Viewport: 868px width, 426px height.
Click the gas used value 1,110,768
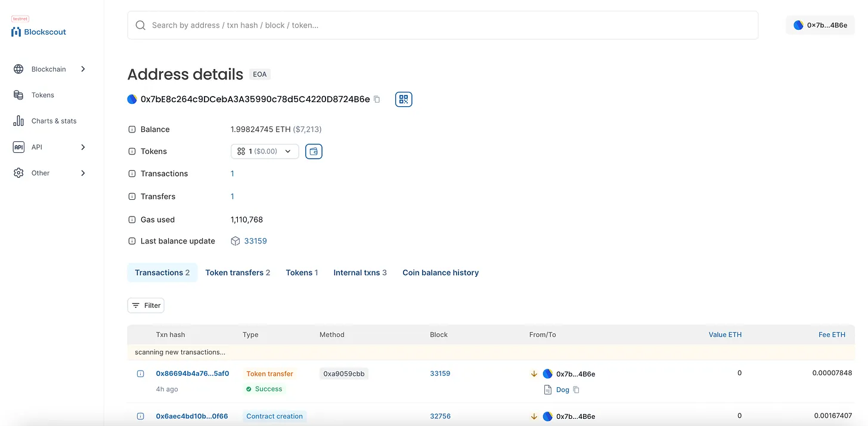[x=247, y=220]
